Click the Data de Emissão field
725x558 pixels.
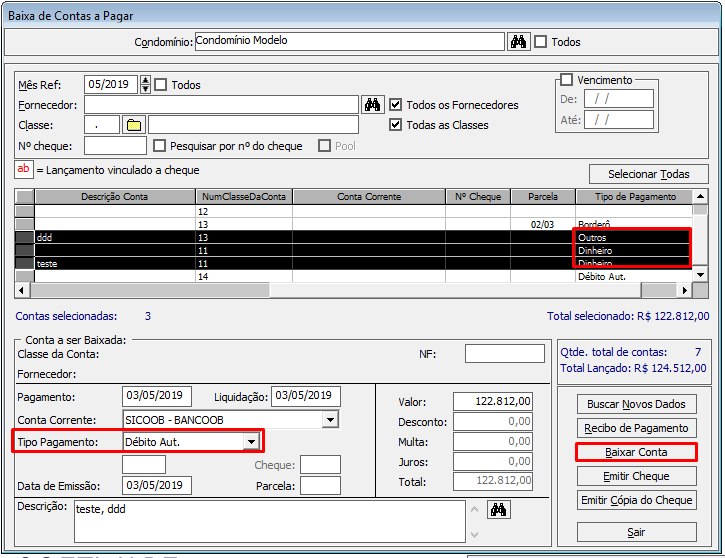click(x=157, y=485)
